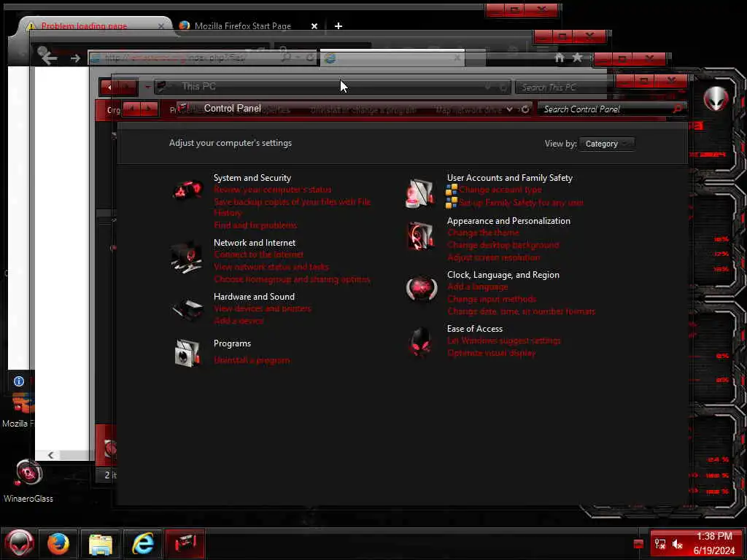Open a new Firefox tab
This screenshot has width=747, height=560.
[338, 26]
